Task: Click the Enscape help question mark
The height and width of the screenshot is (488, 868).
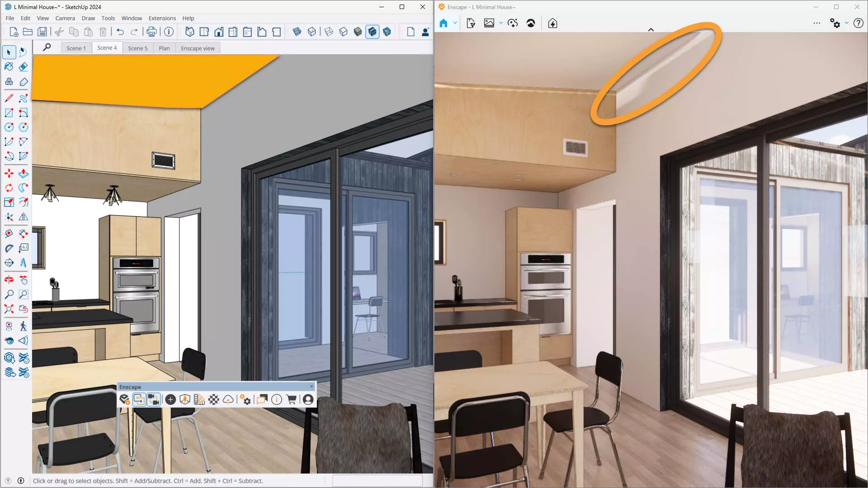Action: pos(858,23)
